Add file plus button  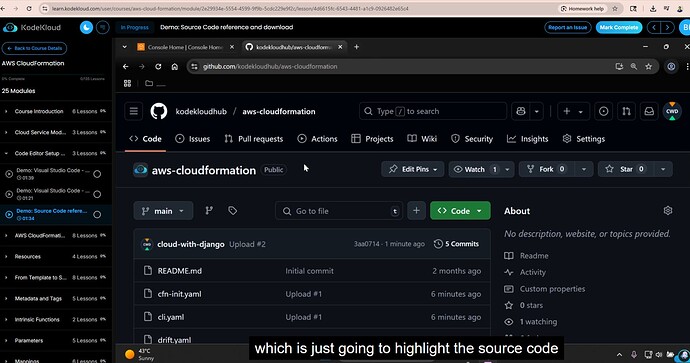click(416, 211)
